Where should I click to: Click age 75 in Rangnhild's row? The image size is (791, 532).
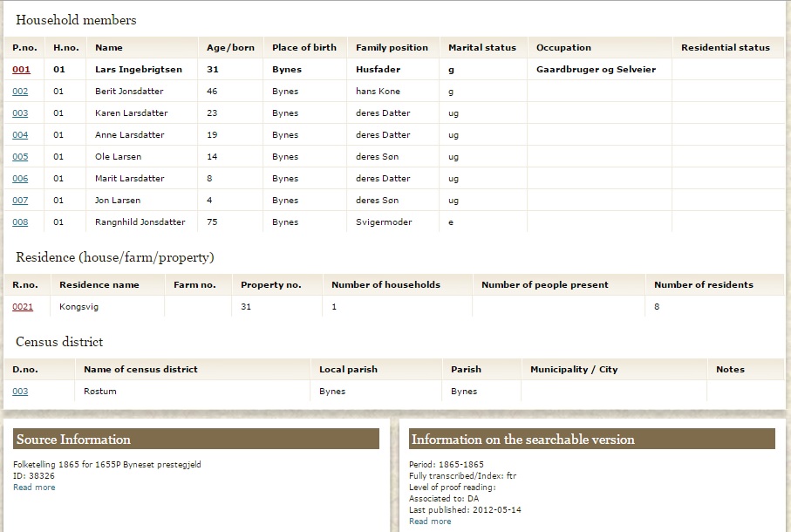coord(212,222)
